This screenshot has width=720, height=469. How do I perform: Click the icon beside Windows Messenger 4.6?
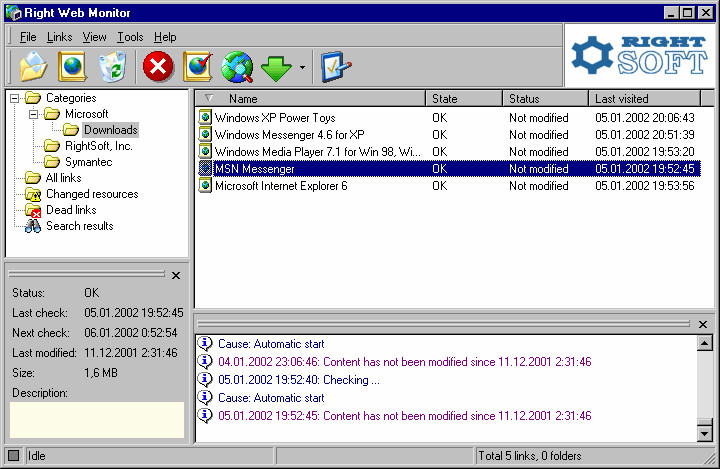click(x=205, y=135)
